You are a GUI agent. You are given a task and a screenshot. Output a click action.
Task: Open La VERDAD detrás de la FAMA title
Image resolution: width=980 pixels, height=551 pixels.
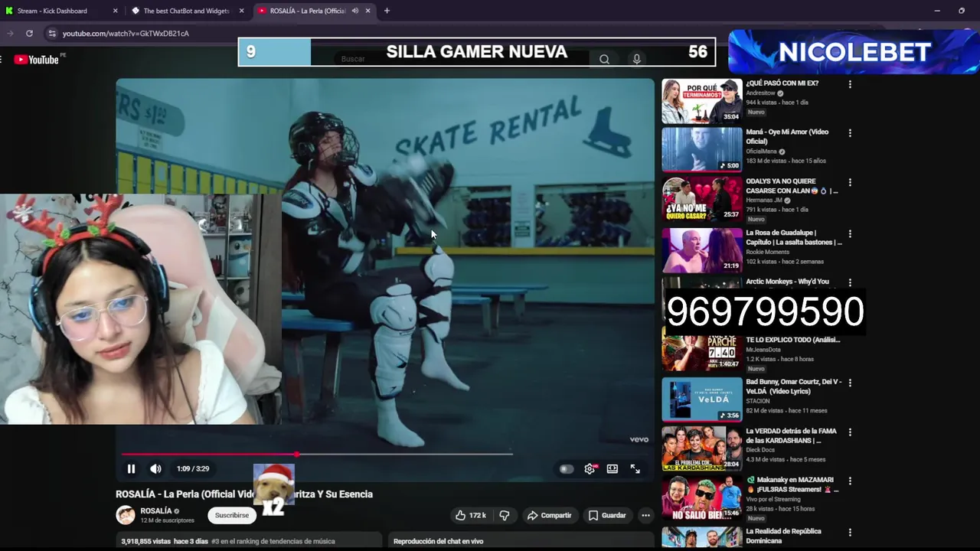(792, 435)
